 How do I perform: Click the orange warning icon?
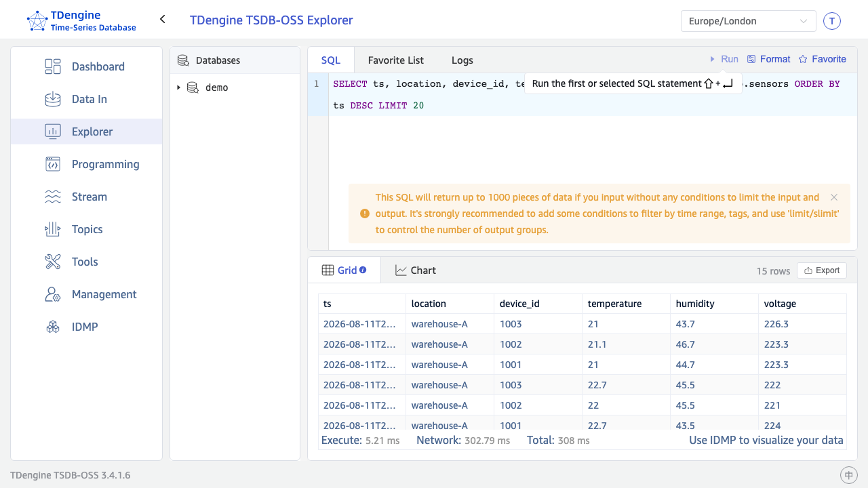tap(365, 213)
